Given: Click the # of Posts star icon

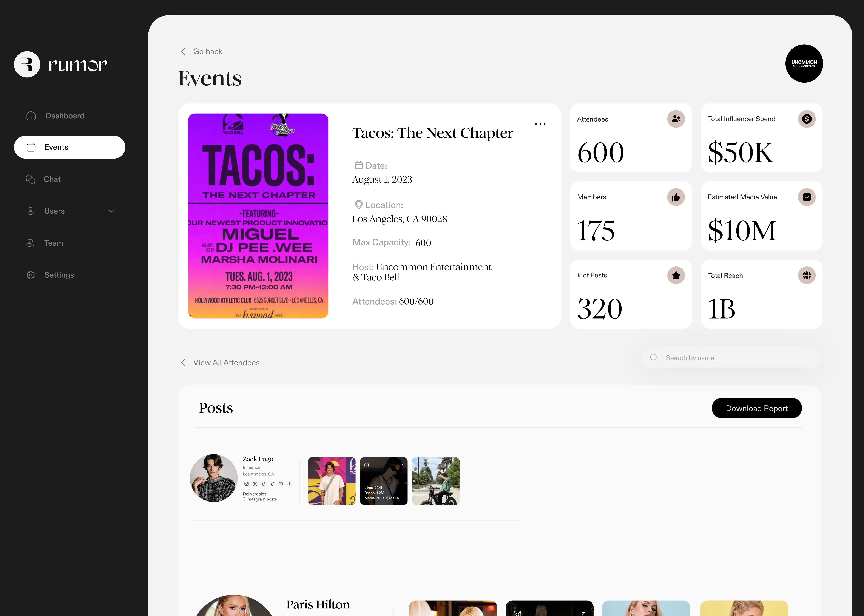Looking at the screenshot, I should tap(676, 275).
